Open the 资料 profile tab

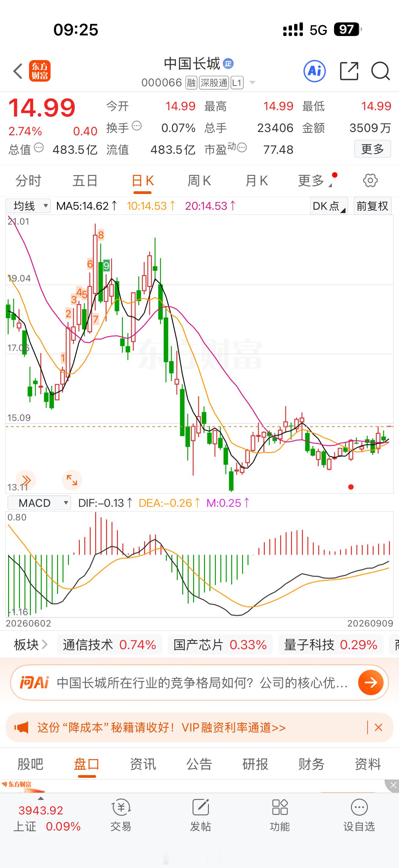click(368, 764)
